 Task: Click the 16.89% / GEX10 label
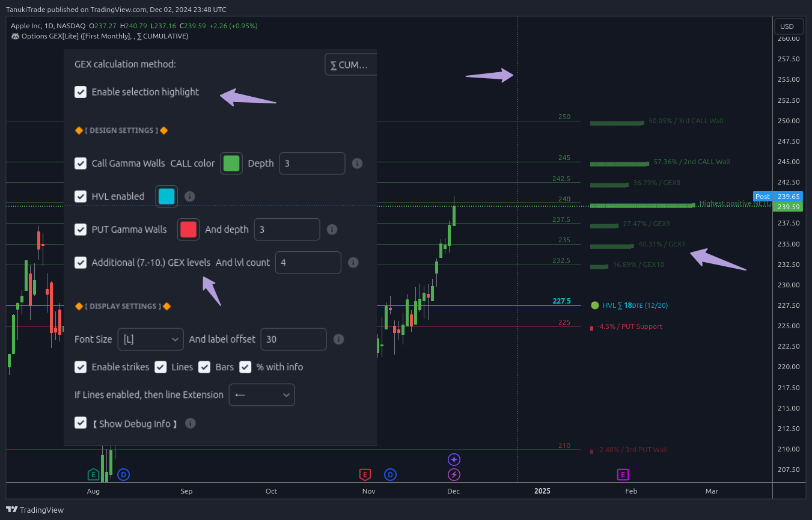pyautogui.click(x=638, y=265)
